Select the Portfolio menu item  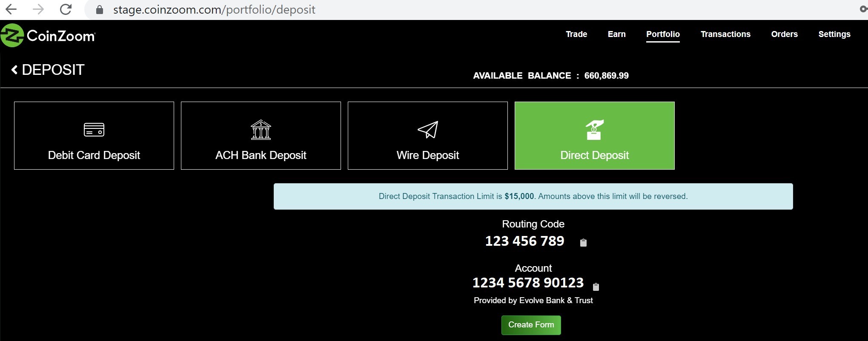tap(663, 34)
